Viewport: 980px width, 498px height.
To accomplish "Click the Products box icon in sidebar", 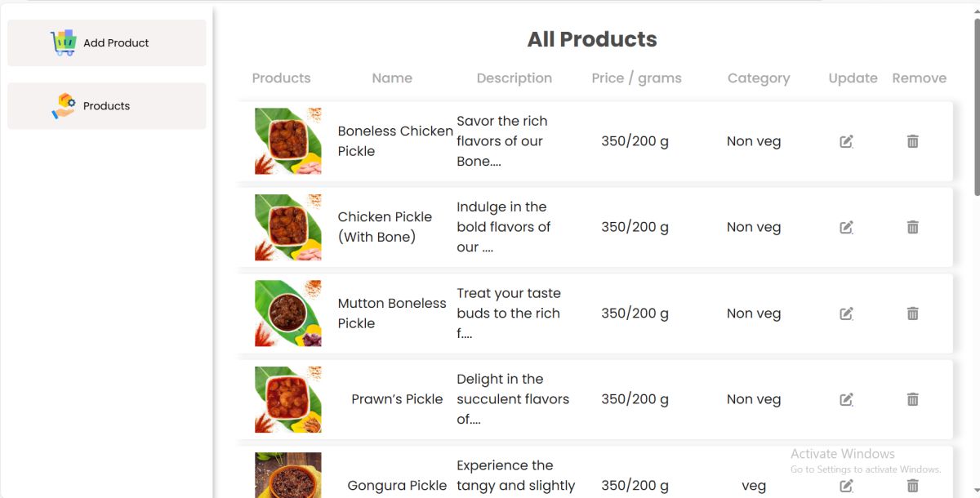I will pos(63,105).
